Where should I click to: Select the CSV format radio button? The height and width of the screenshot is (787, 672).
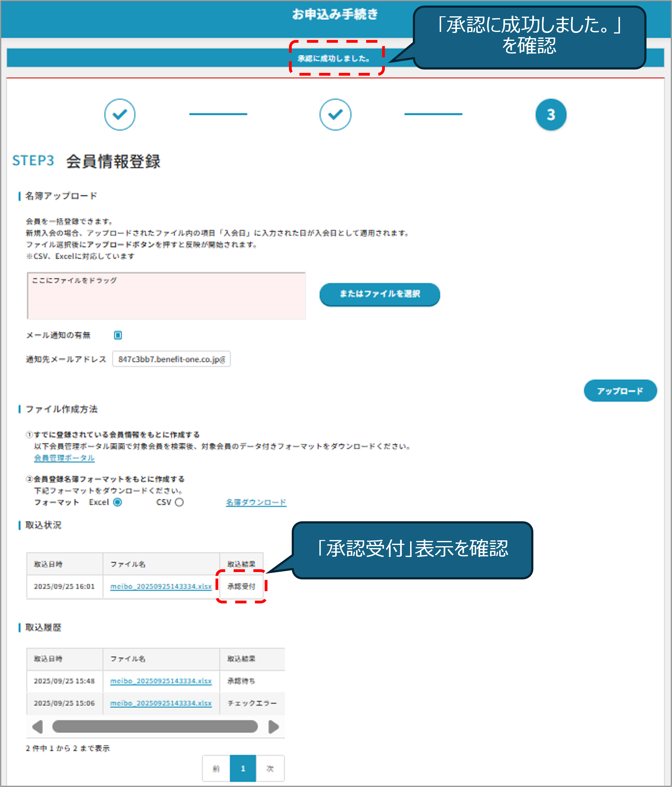(x=179, y=502)
